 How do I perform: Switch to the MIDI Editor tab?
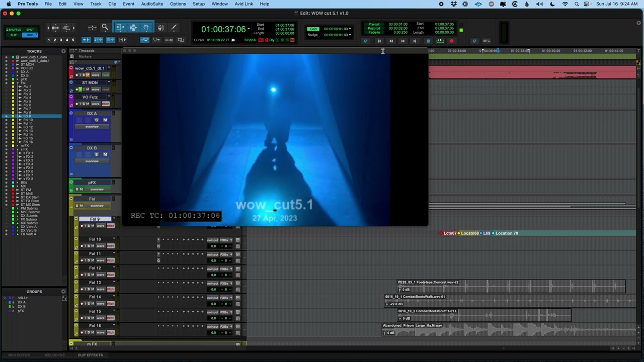[20, 355]
